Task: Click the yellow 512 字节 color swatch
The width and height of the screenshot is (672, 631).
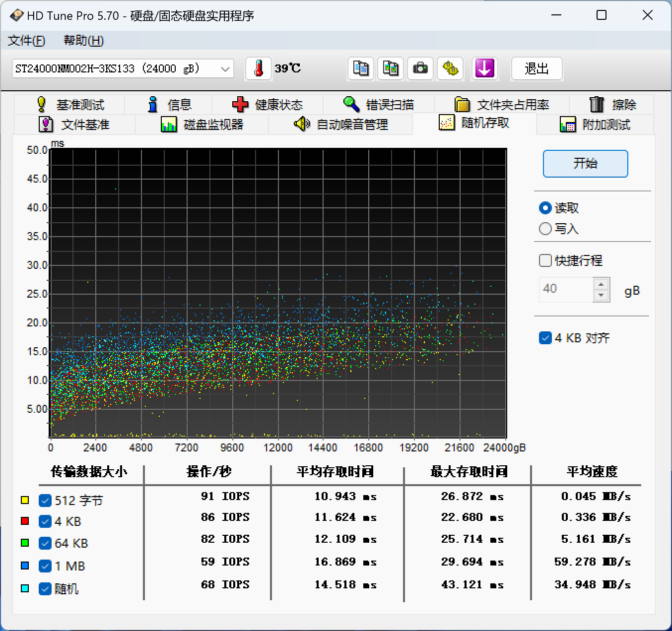Action: [25, 500]
